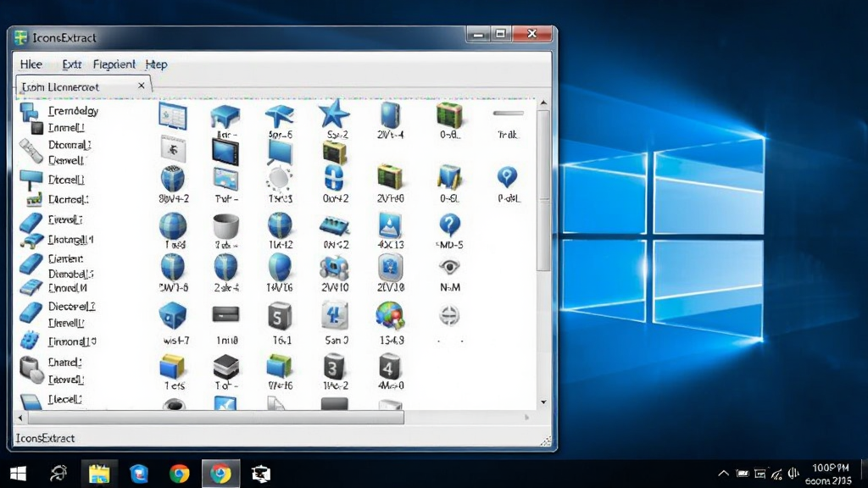Open the Htep menu
Image resolution: width=868 pixels, height=488 pixels.
point(157,64)
